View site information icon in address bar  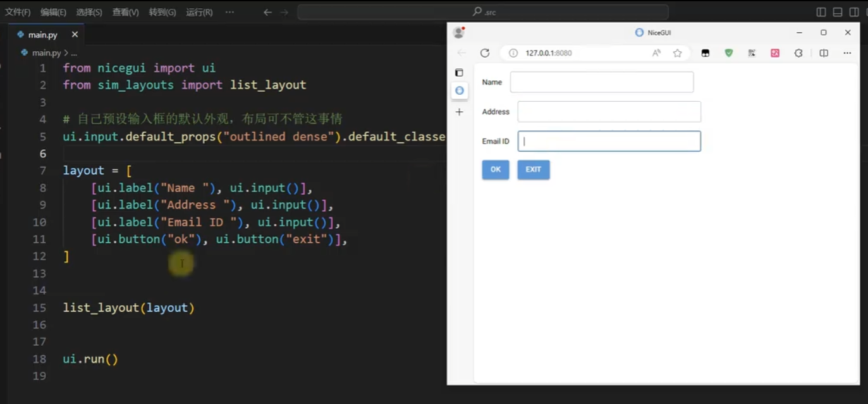[x=513, y=53]
